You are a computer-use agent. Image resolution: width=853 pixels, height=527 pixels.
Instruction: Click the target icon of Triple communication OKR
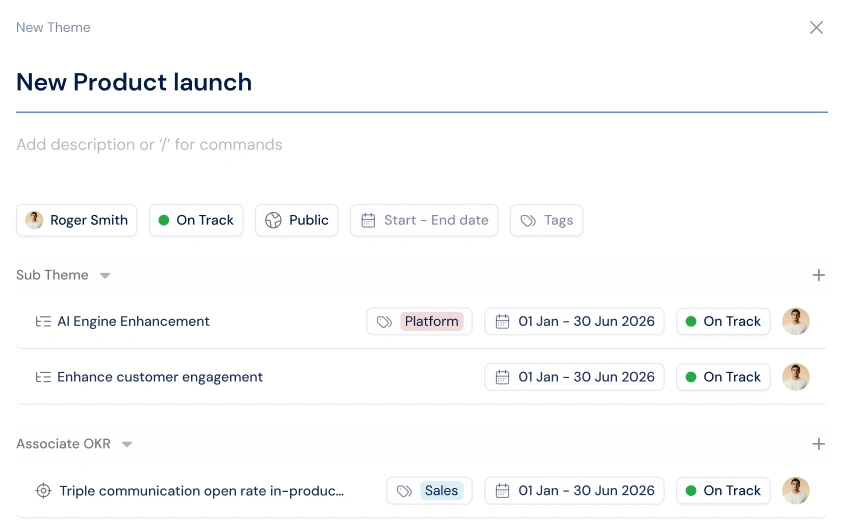pyautogui.click(x=44, y=491)
